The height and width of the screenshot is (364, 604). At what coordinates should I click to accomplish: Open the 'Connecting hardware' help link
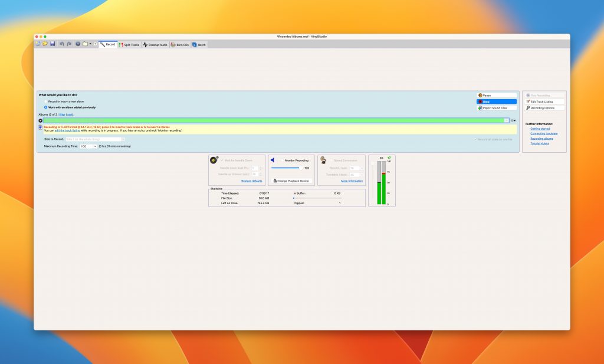point(544,134)
